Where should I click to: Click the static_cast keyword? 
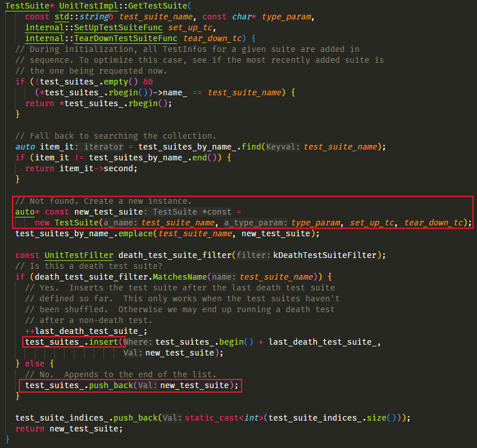tap(212, 418)
